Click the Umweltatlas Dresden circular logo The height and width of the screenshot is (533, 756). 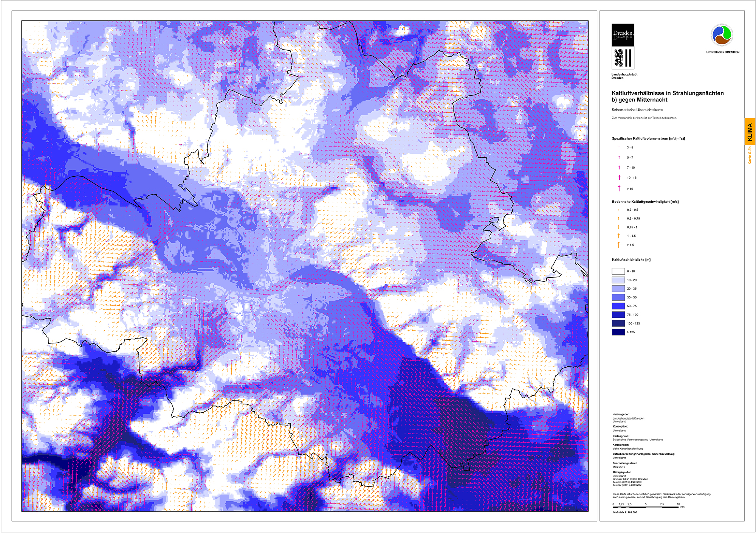pos(722,35)
